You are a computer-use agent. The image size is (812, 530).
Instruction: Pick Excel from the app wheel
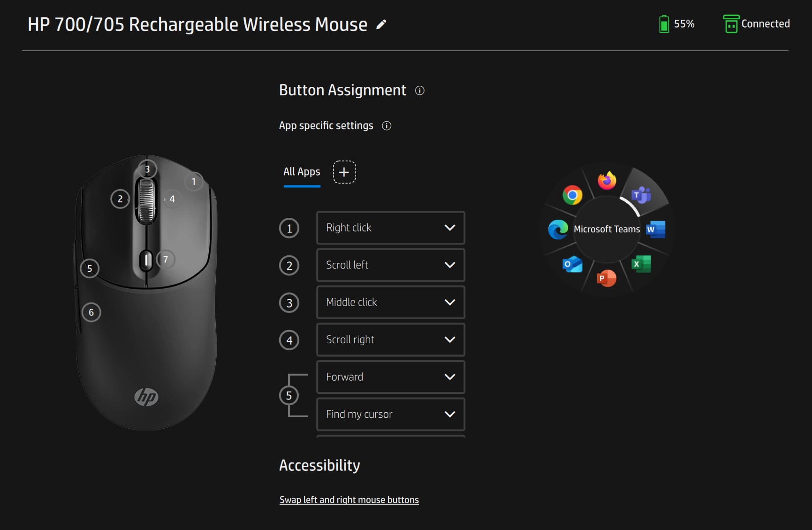(x=641, y=264)
